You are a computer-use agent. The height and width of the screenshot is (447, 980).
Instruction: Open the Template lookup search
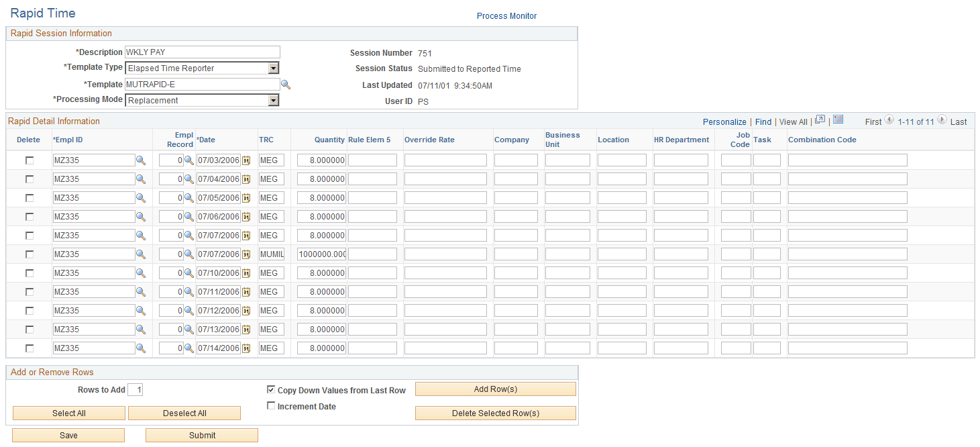point(286,84)
